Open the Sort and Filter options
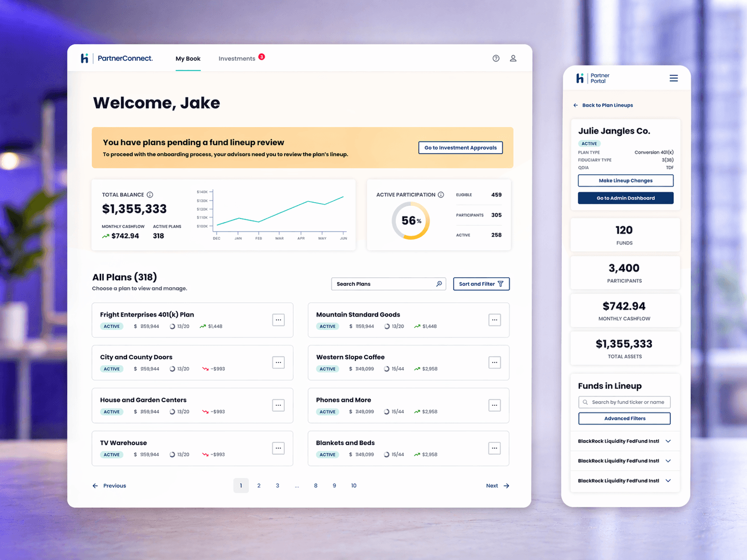The image size is (747, 560). [x=481, y=284]
